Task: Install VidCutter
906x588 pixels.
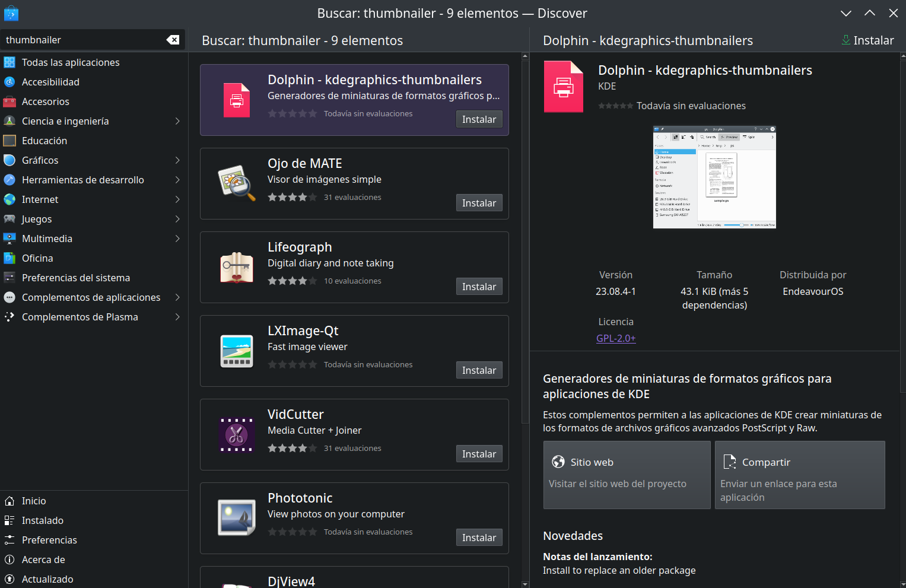Action: [479, 454]
